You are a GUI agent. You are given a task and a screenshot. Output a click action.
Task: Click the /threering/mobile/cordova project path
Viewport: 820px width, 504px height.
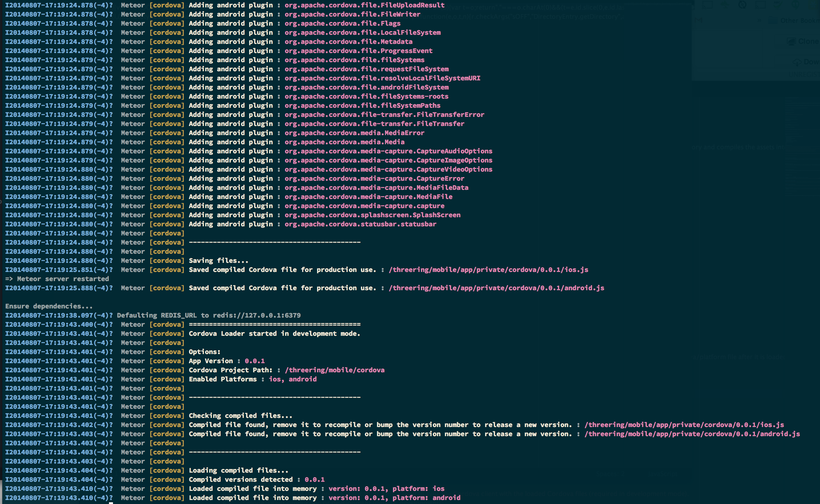click(335, 370)
